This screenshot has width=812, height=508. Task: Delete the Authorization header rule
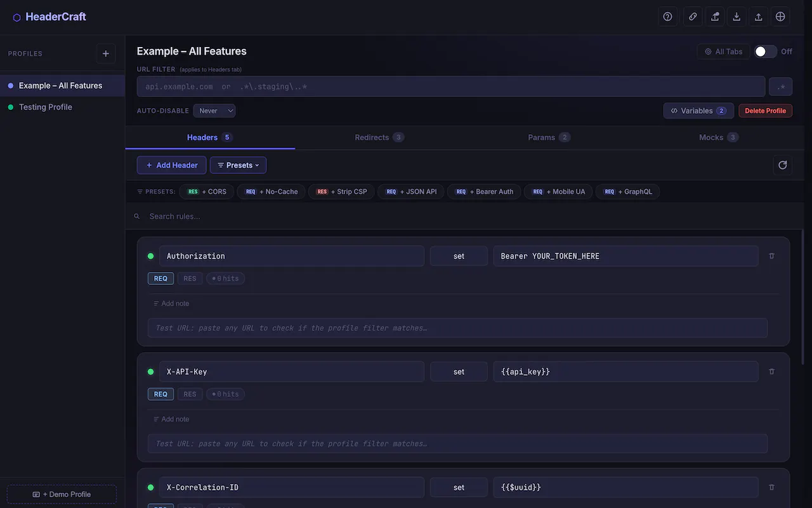[771, 256]
